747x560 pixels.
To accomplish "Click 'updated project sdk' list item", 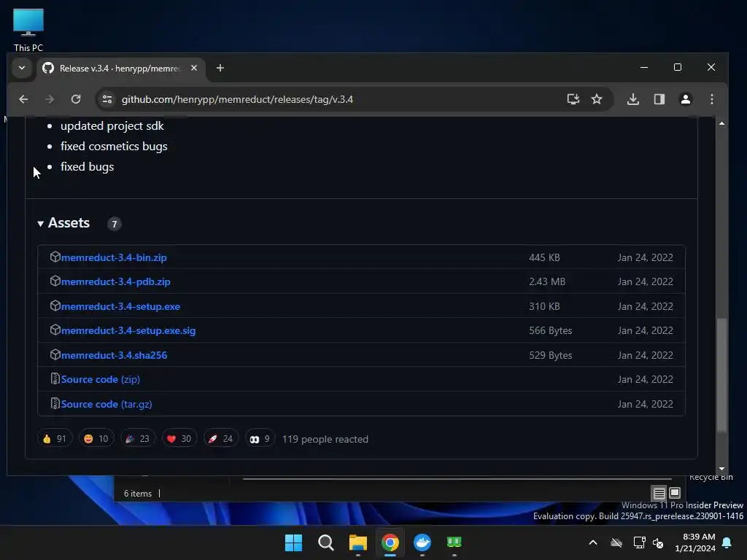I will pos(112,125).
